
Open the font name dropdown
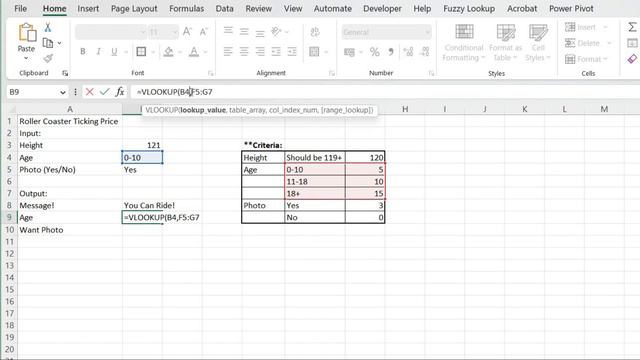pos(143,32)
